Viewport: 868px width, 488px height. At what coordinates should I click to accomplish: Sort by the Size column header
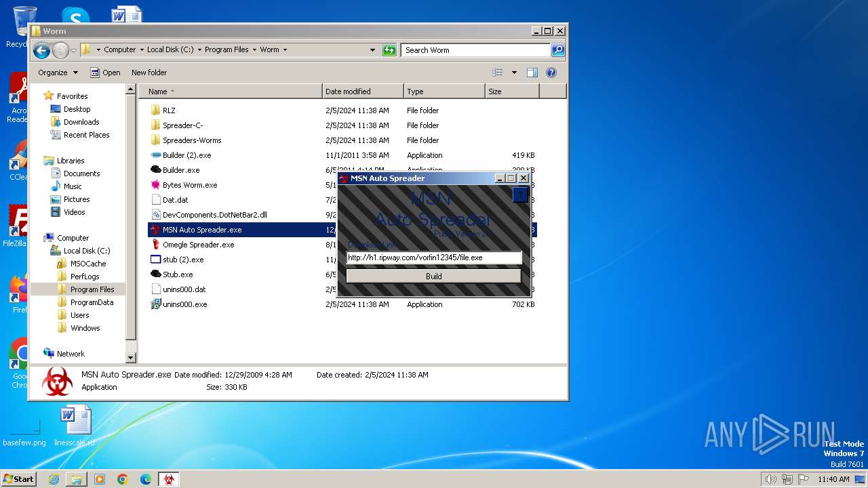pyautogui.click(x=512, y=91)
